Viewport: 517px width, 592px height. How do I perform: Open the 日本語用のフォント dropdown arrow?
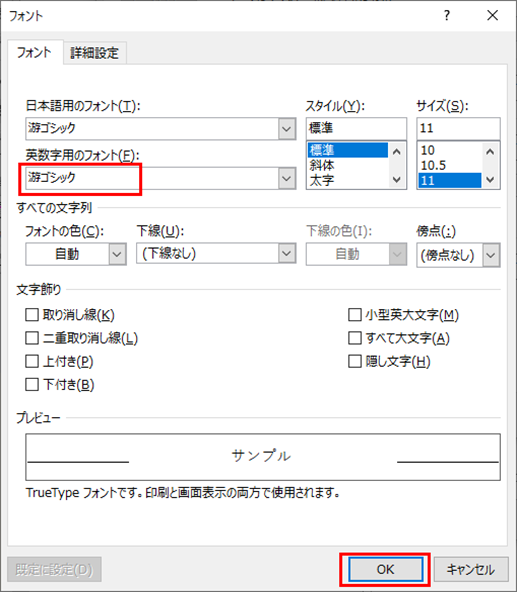point(287,129)
